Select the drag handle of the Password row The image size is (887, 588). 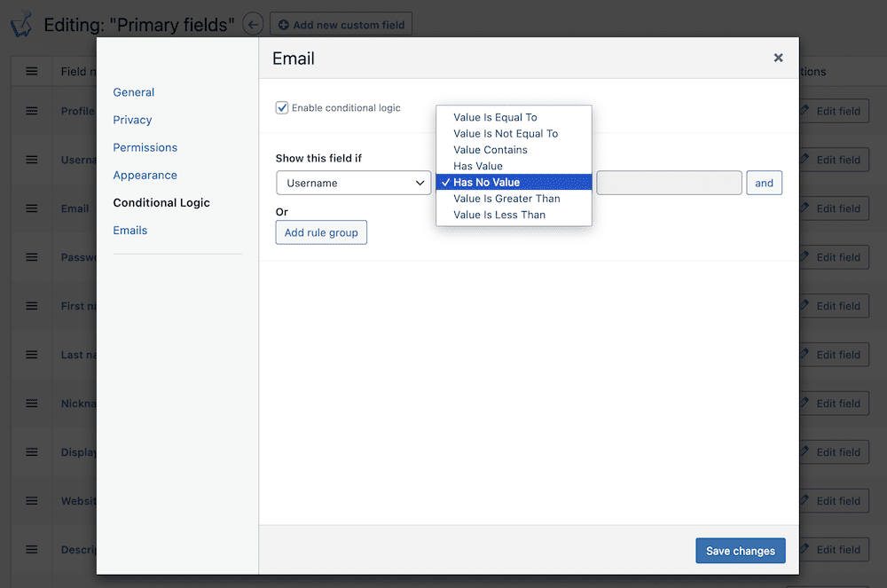32,257
